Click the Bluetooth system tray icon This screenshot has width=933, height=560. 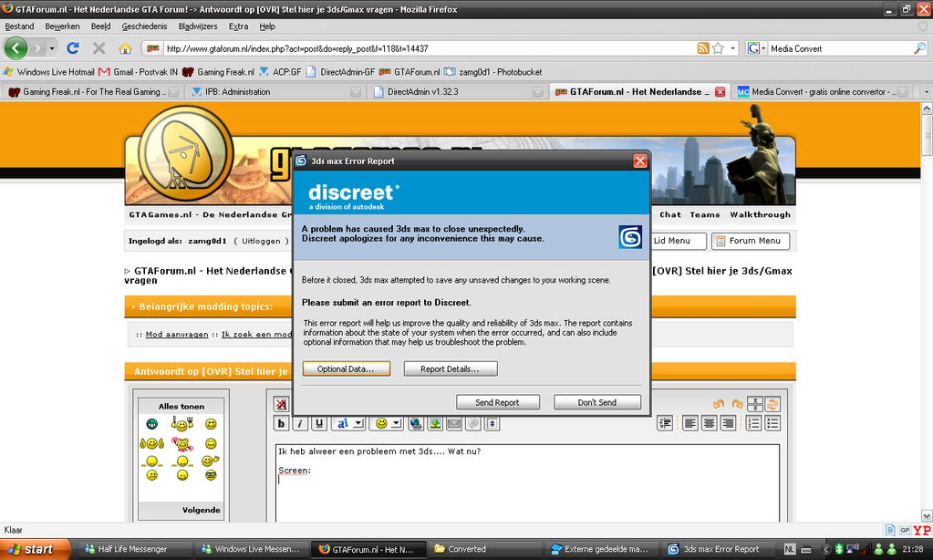coord(839,549)
